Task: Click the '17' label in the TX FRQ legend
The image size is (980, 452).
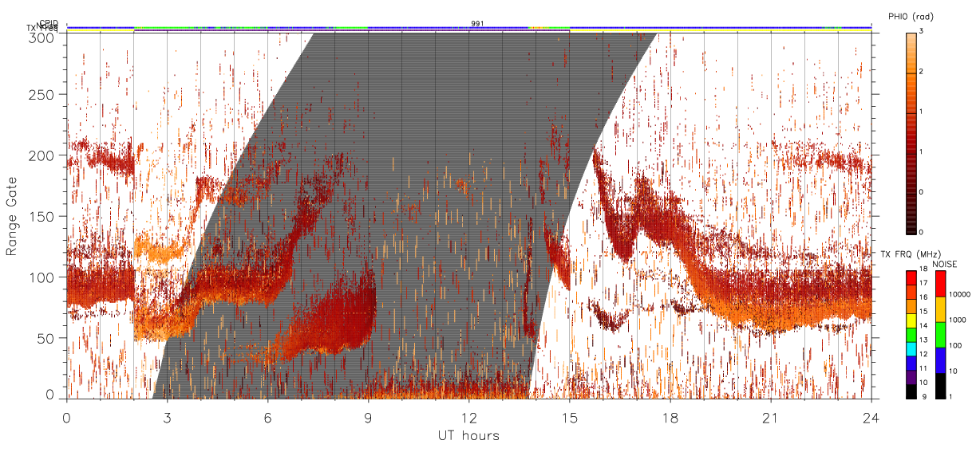Action: [923, 283]
